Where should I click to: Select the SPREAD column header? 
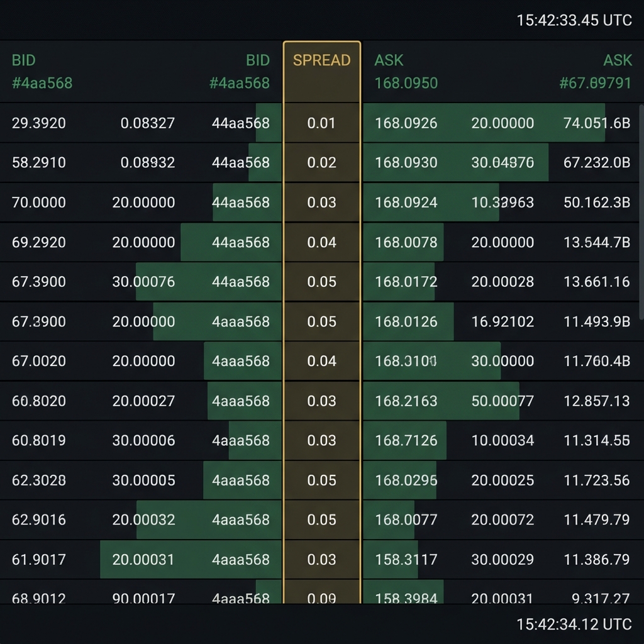click(321, 60)
